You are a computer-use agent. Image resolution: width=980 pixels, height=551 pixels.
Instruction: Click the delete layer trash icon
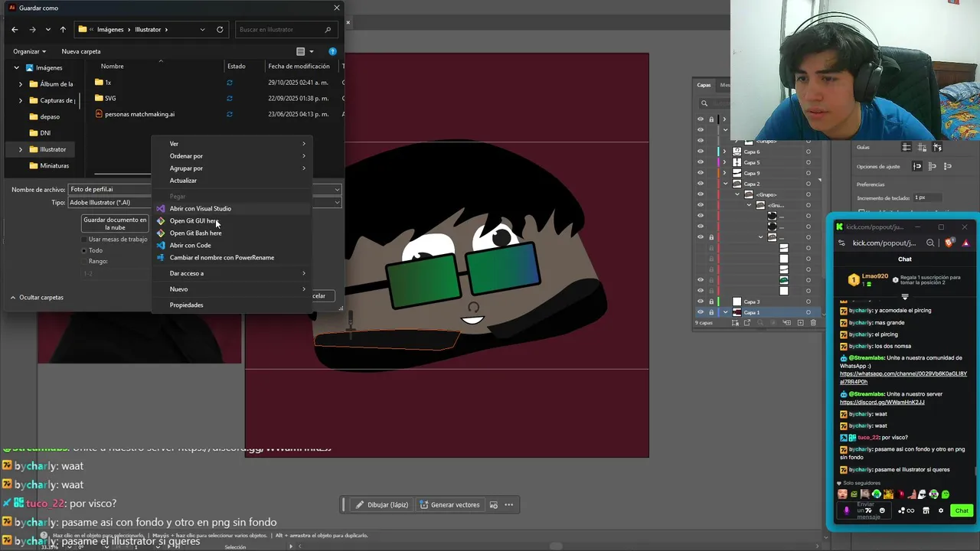pyautogui.click(x=813, y=323)
